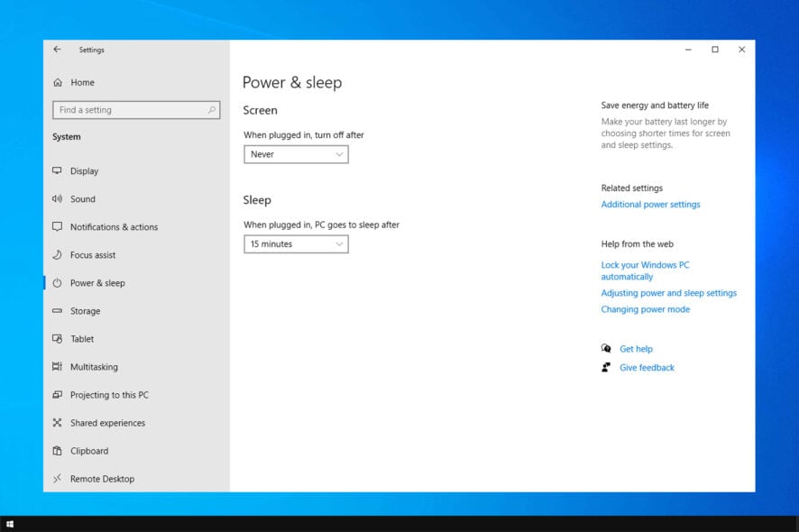Click the Find a setting search box
Viewport: 799px width, 532px height.
(x=136, y=110)
